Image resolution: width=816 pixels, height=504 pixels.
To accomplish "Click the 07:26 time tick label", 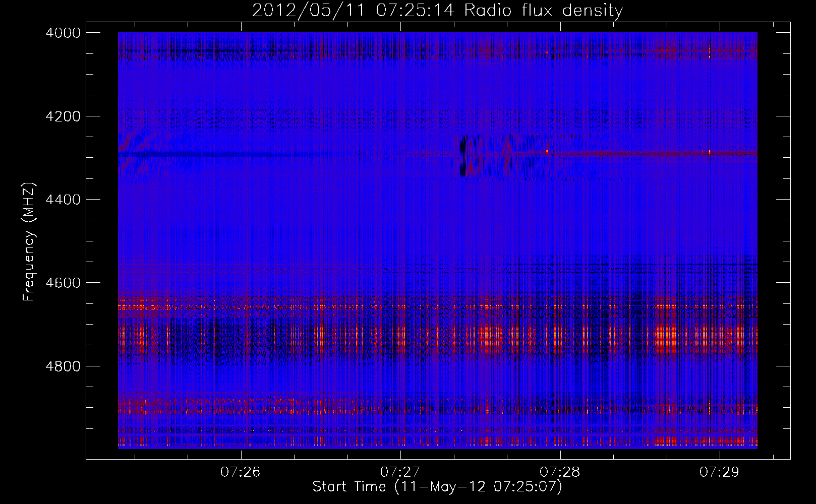I will (241, 472).
